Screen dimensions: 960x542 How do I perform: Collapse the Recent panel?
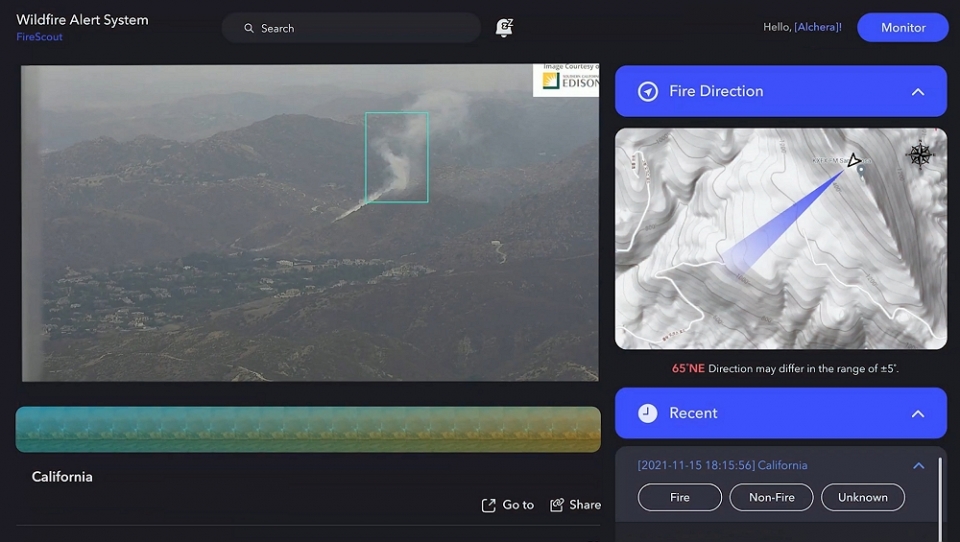coord(917,414)
